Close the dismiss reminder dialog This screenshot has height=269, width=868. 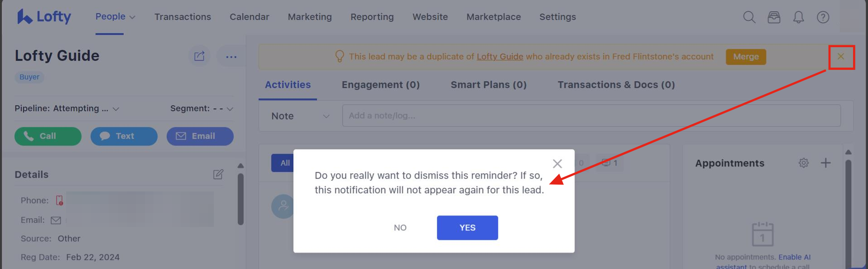coord(557,164)
